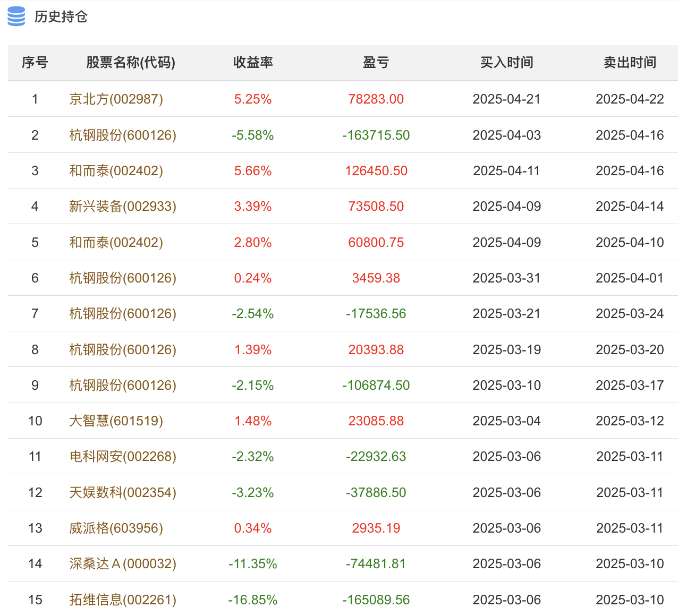Click the profit amount 2935.19

376,528
